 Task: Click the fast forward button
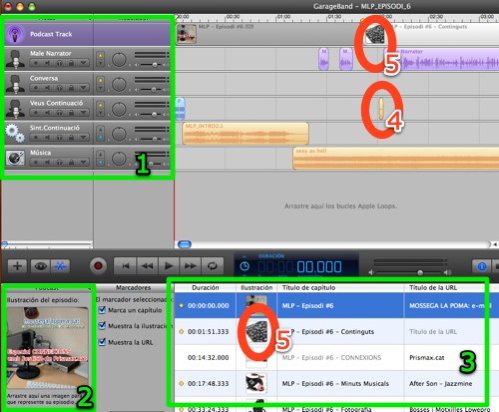(190, 266)
